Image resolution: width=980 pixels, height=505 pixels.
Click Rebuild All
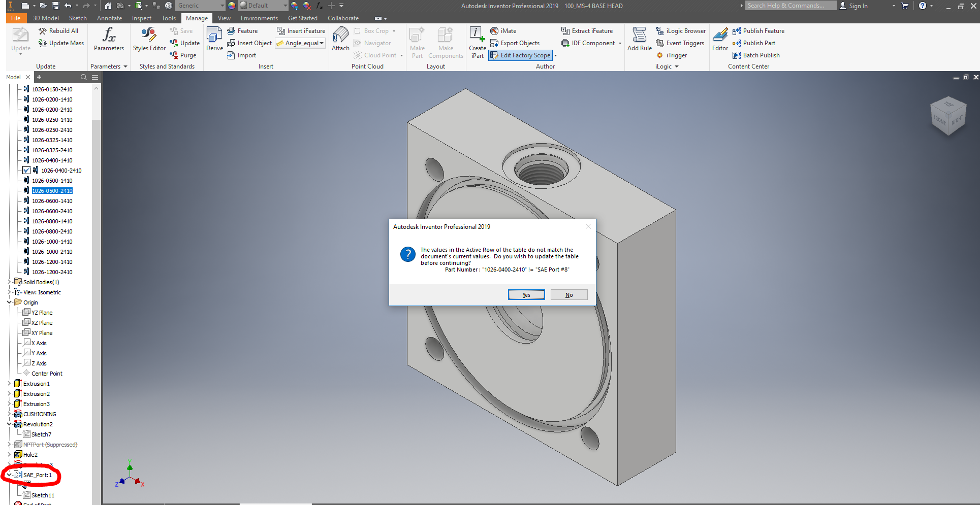(x=58, y=31)
